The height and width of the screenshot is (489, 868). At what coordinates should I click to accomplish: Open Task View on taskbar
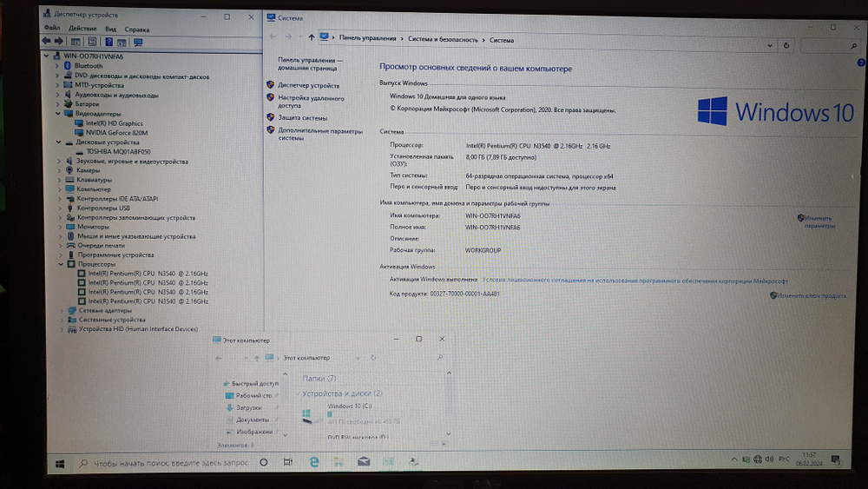(x=288, y=462)
